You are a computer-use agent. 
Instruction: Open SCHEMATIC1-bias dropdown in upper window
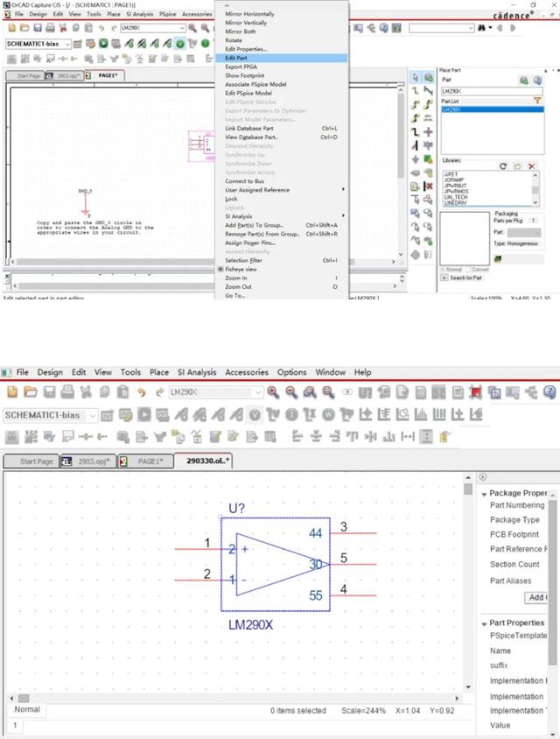click(x=68, y=44)
